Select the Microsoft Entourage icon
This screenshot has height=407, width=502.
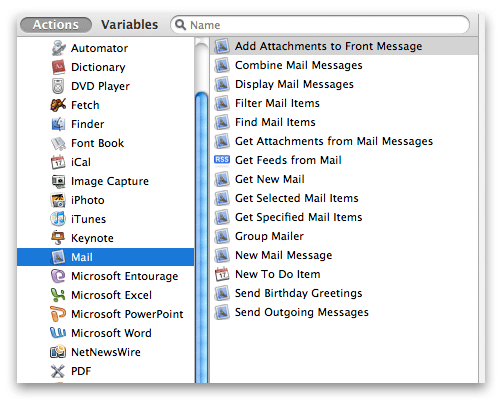58,276
